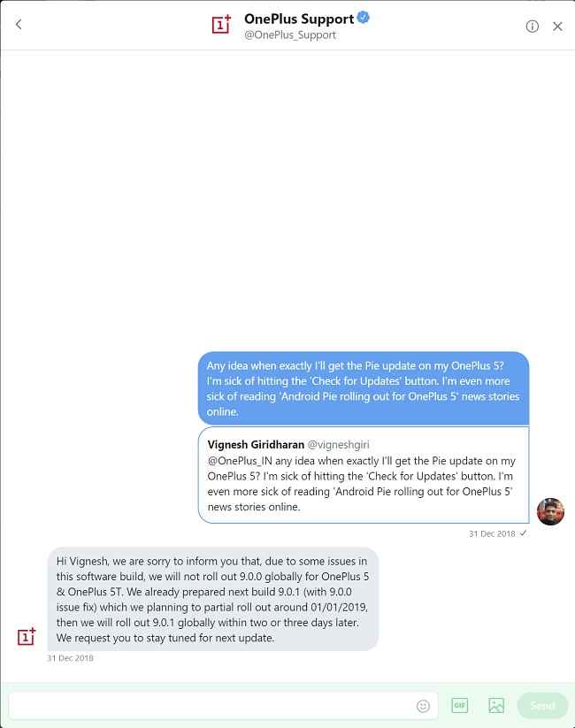This screenshot has width=575, height=728.
Task: Click the OnePlus logo in header
Action: click(x=221, y=25)
